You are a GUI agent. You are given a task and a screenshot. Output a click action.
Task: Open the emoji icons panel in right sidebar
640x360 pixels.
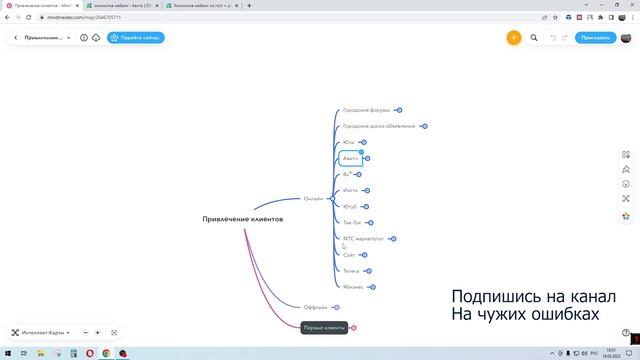click(626, 184)
